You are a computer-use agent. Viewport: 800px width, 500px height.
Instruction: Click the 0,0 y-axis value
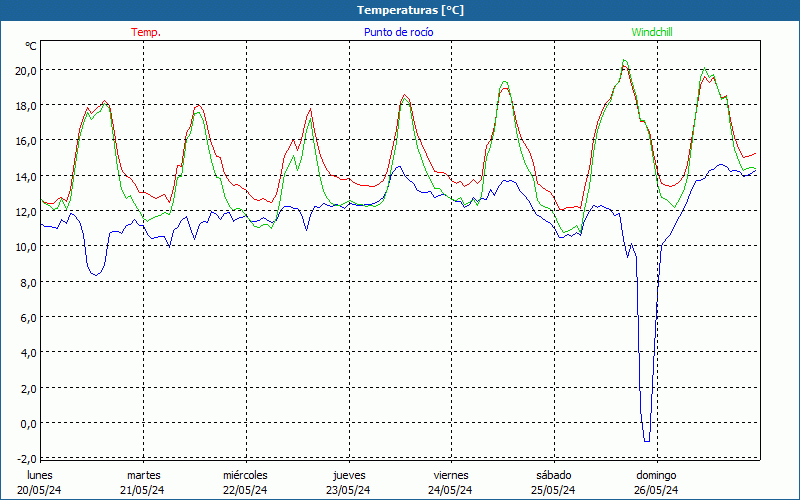click(28, 423)
